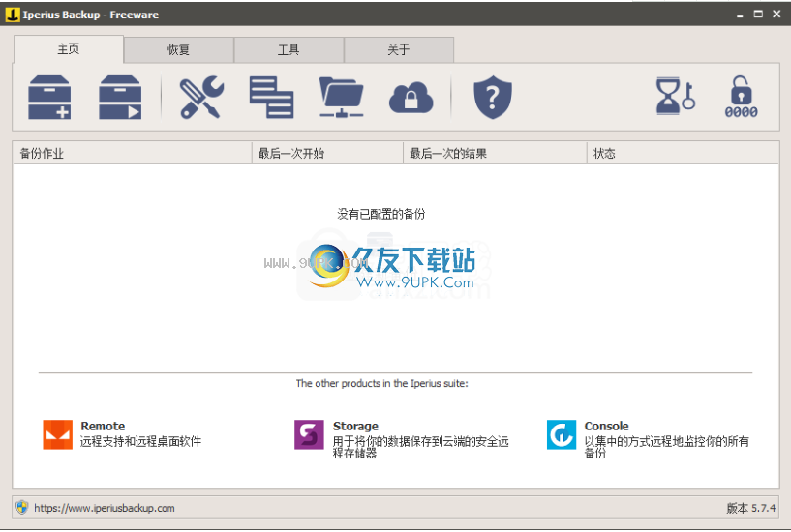Viewport: 791px width, 532px height.
Task: Click 'The other products in the Iperius suite' text
Action: (x=381, y=383)
